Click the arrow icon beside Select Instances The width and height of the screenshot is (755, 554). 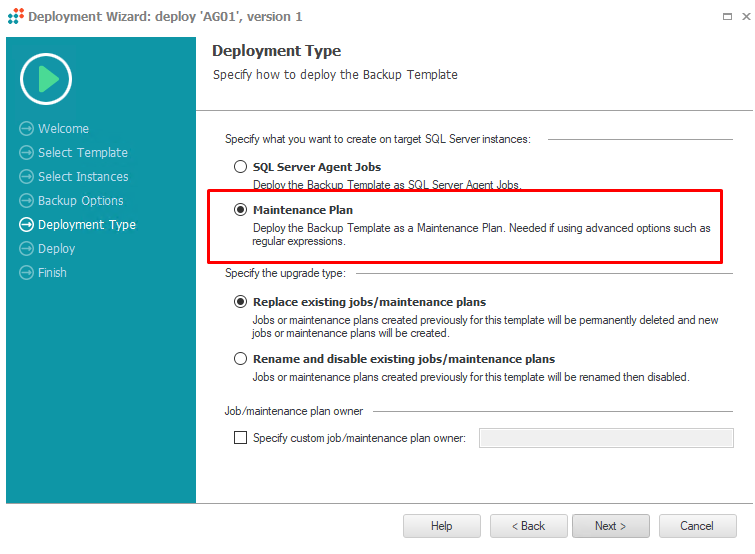(x=26, y=177)
